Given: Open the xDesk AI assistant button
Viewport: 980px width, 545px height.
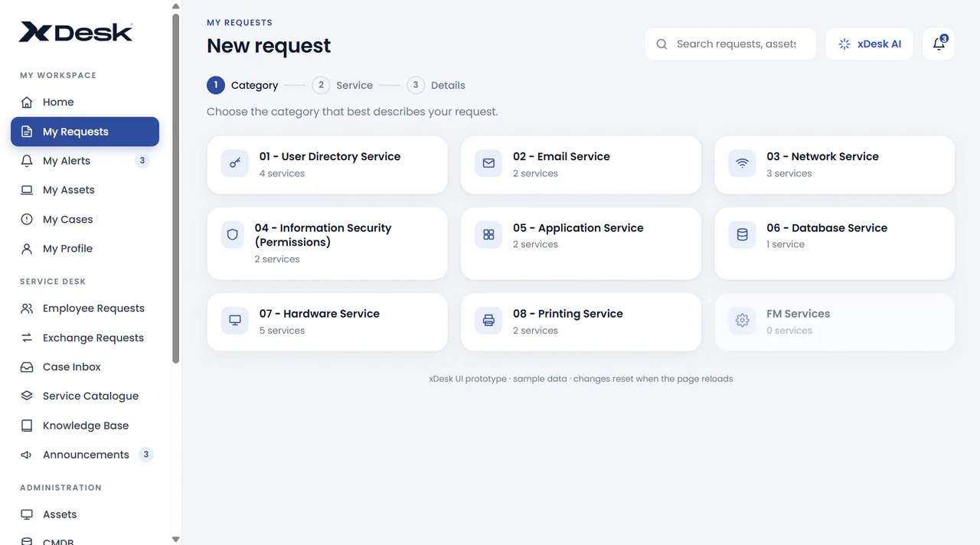Looking at the screenshot, I should (x=869, y=44).
